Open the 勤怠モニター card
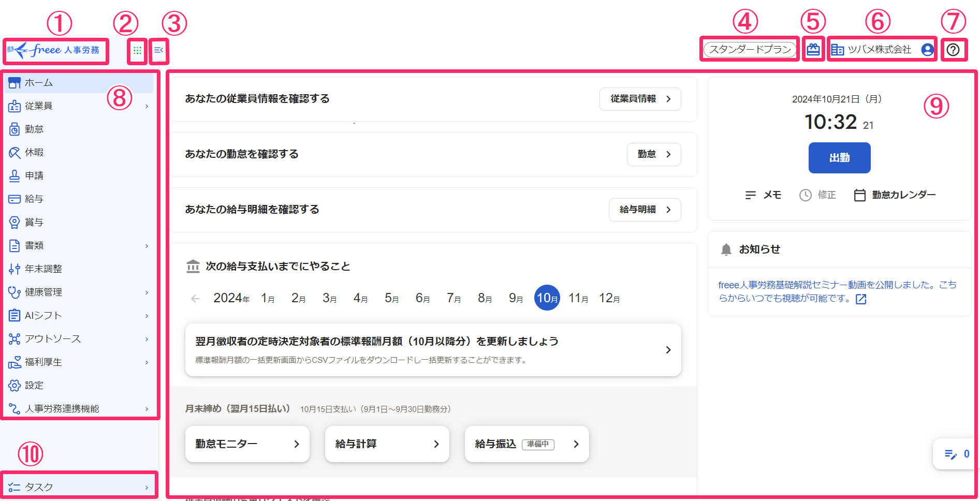Viewport: 980px width, 501px height. point(247,444)
